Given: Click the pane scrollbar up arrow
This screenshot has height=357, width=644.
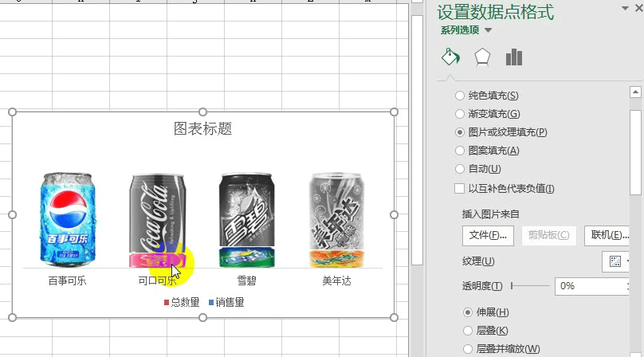Looking at the screenshot, I should click(x=635, y=92).
